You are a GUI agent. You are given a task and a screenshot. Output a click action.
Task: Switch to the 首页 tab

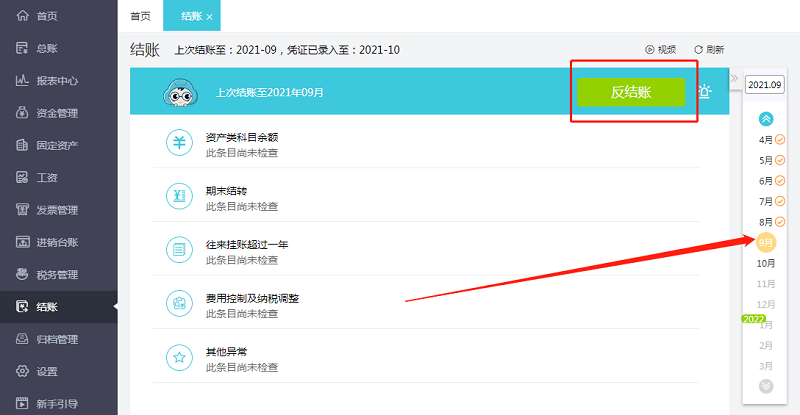[x=140, y=16]
